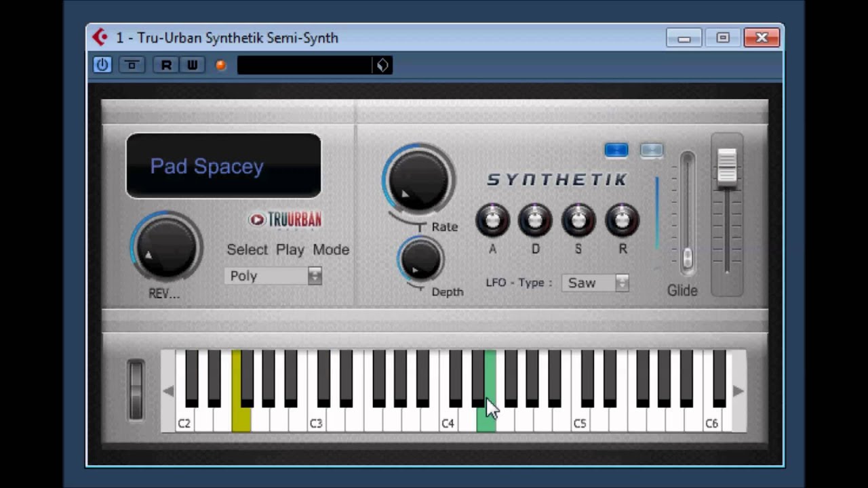The image size is (868, 488).
Task: Click the Attack (A) knob
Action: point(492,220)
